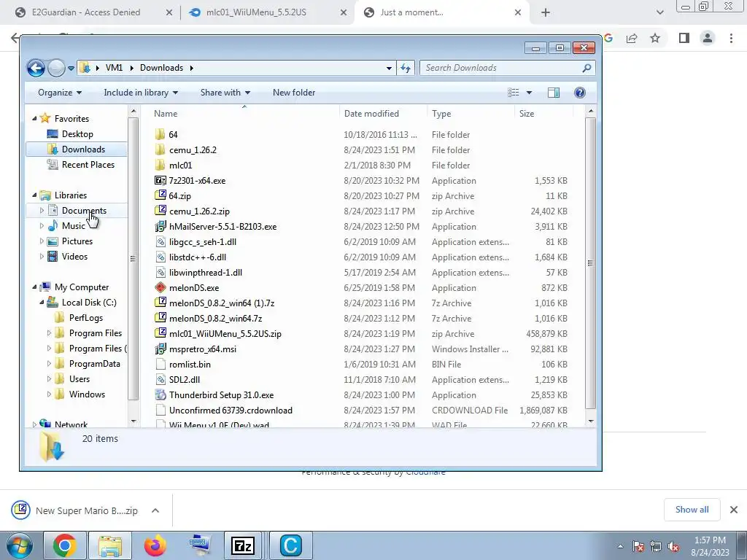Switch to mlc01_WiiUMenu_5.5.2US tab
Image resolution: width=747 pixels, height=560 pixels.
click(x=256, y=12)
